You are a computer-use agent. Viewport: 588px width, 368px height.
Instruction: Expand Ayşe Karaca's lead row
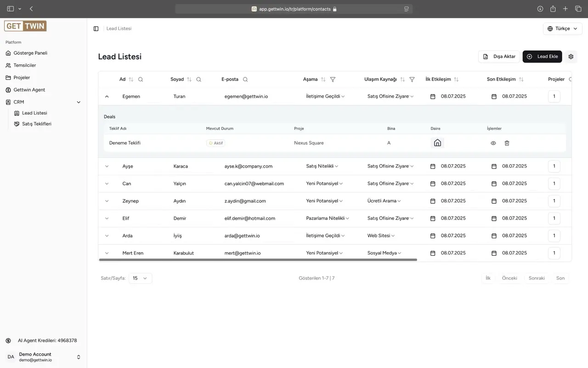[107, 166]
